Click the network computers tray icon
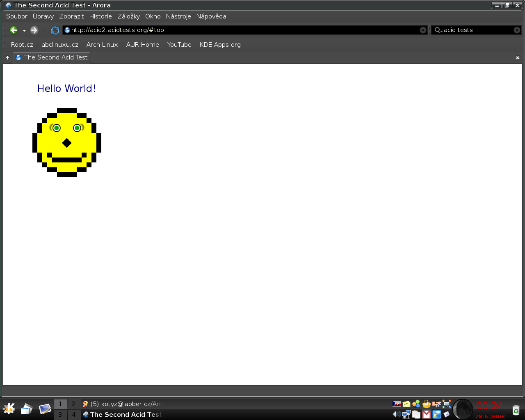This screenshot has width=525, height=420. 406,414
